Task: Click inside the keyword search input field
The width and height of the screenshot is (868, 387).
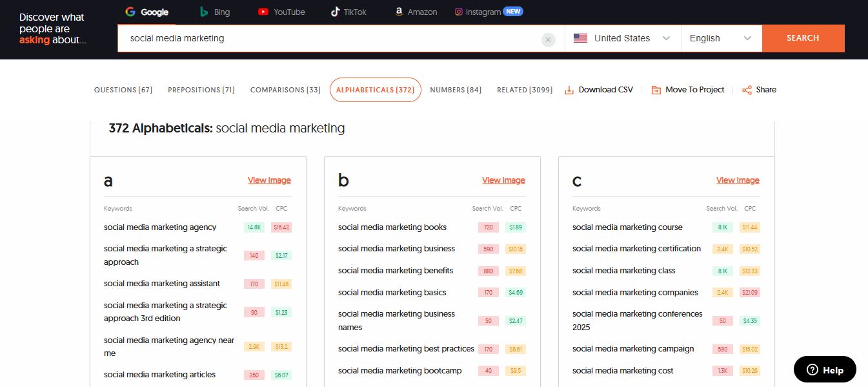Action: click(x=329, y=39)
